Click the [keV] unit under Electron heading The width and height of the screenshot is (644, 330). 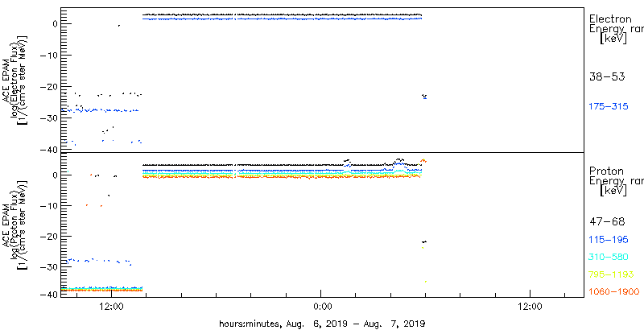click(613, 39)
